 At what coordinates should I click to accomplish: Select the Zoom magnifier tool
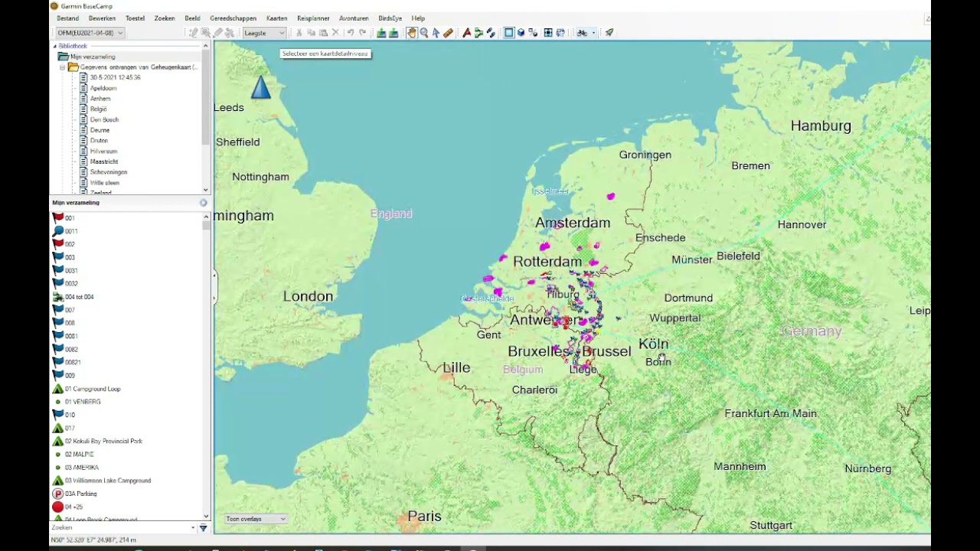[x=423, y=33]
